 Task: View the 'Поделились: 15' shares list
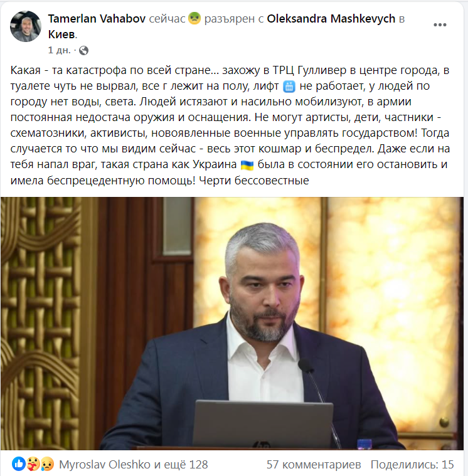tap(412, 465)
